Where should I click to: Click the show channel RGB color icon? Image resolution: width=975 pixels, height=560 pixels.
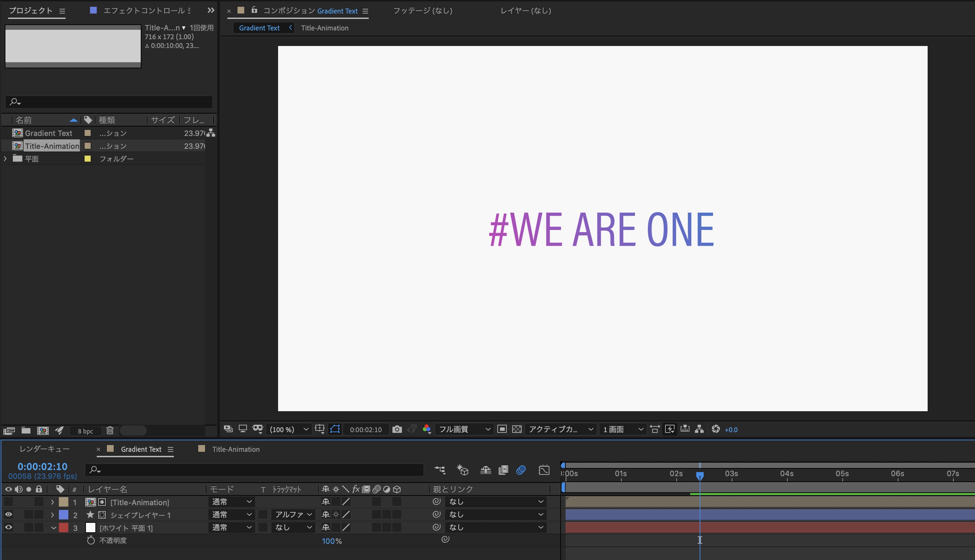pos(426,429)
